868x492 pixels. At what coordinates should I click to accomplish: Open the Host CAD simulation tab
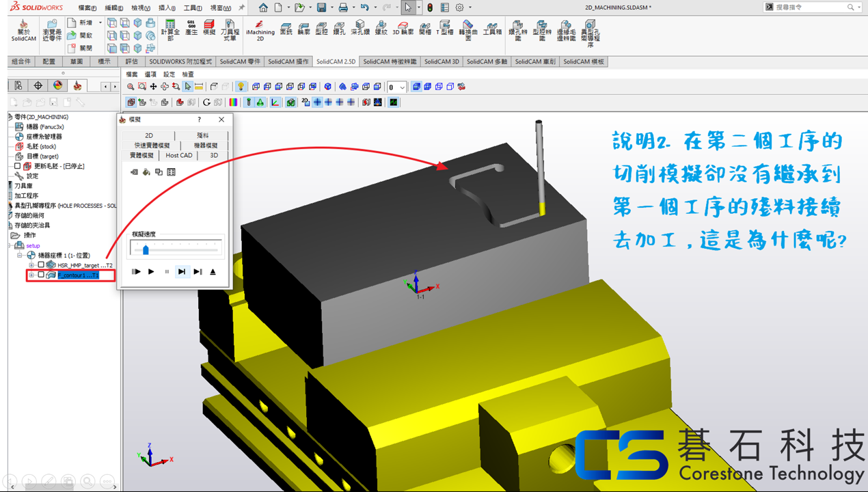pos(179,155)
